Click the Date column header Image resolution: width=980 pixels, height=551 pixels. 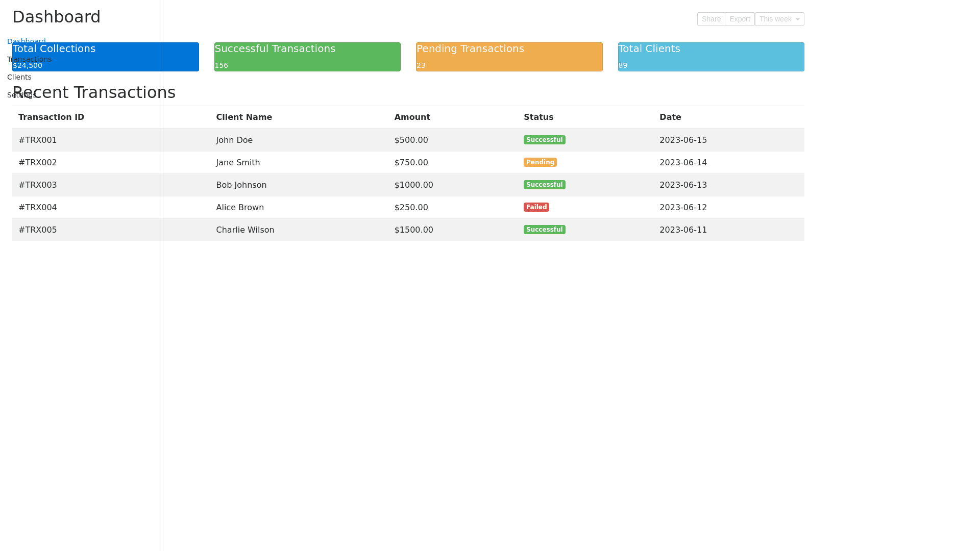pos(670,117)
